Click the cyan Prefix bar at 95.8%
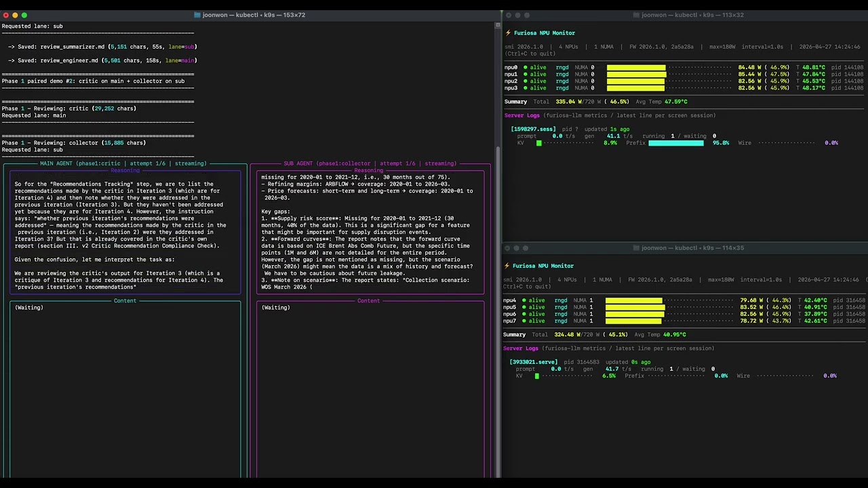 pyautogui.click(x=676, y=143)
